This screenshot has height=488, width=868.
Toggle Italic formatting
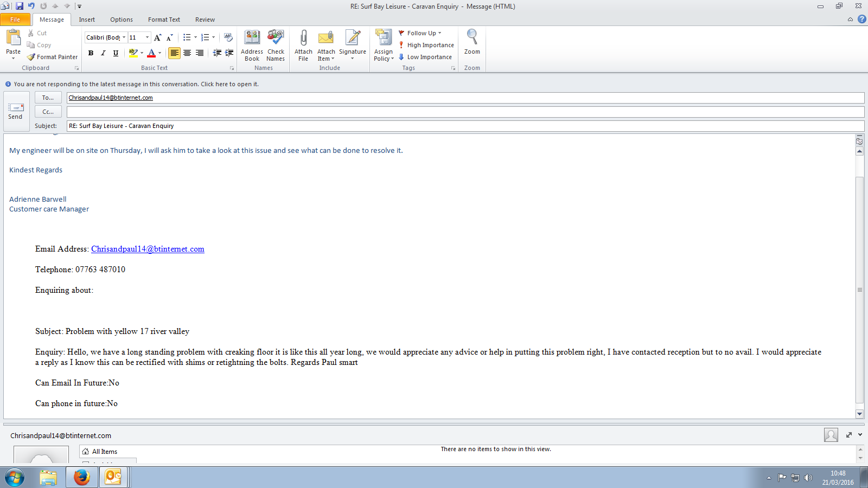pos(103,53)
